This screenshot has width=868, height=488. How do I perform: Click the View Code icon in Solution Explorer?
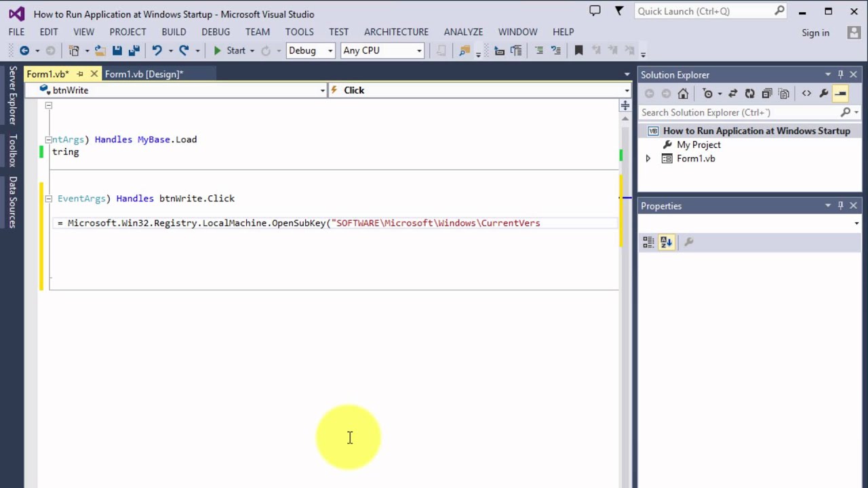(806, 94)
